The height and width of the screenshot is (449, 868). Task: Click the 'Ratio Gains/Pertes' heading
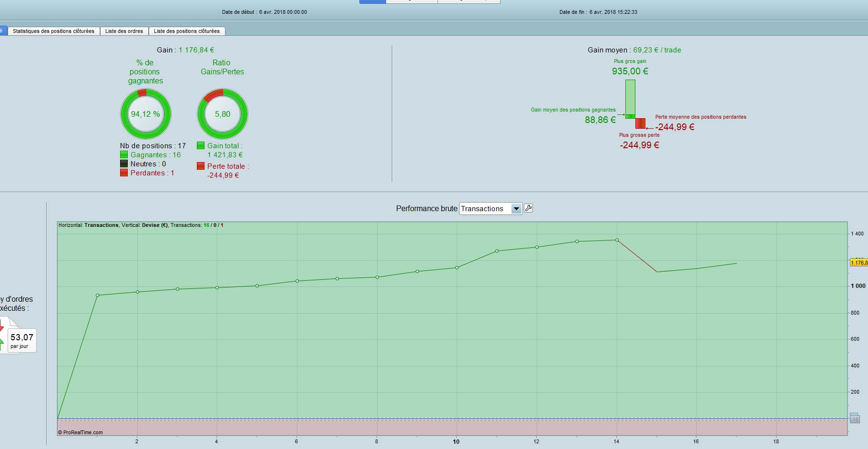pyautogui.click(x=222, y=67)
